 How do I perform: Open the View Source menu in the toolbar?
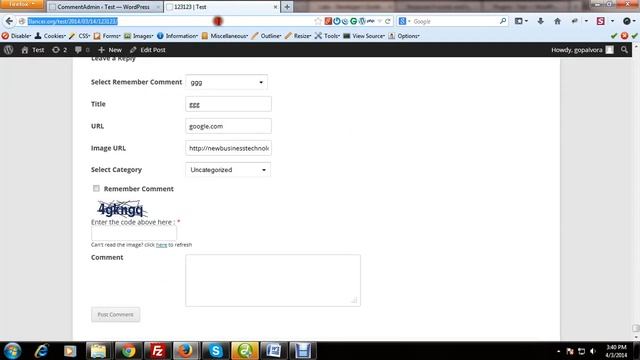pos(364,36)
